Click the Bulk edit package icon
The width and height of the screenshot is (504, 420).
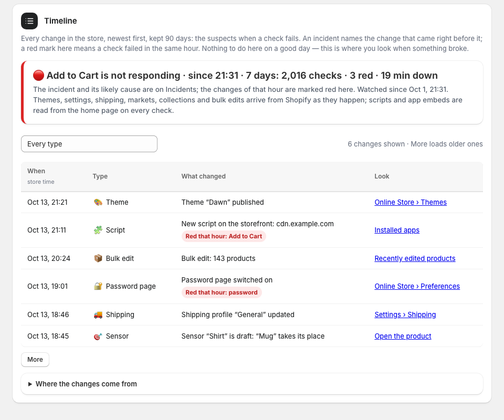pyautogui.click(x=98, y=258)
